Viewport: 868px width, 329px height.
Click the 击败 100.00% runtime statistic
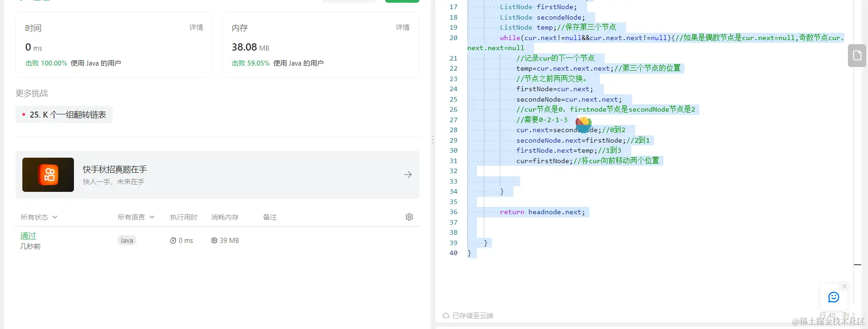[46, 63]
